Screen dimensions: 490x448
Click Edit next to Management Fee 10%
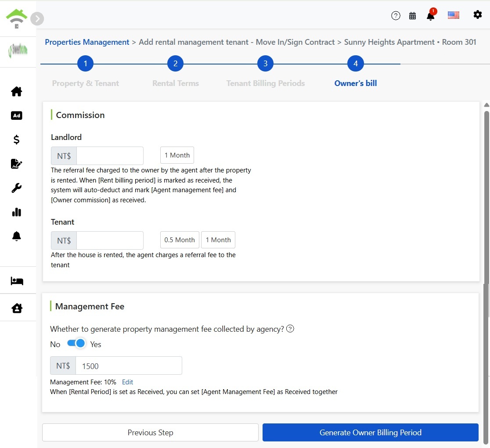pos(127,382)
